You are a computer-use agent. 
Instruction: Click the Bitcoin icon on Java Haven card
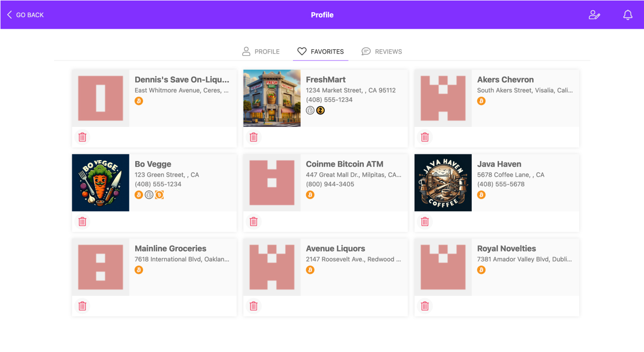(481, 195)
